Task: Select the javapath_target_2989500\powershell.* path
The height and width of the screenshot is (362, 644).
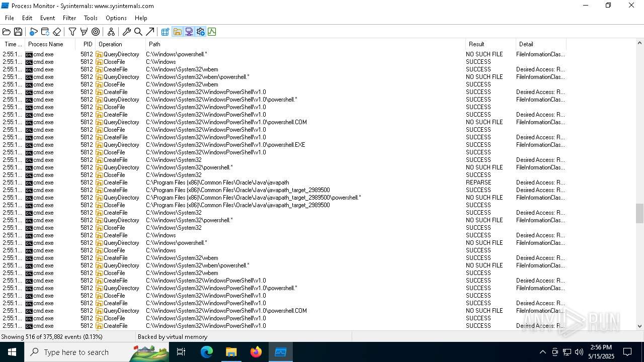Action: [x=254, y=198]
